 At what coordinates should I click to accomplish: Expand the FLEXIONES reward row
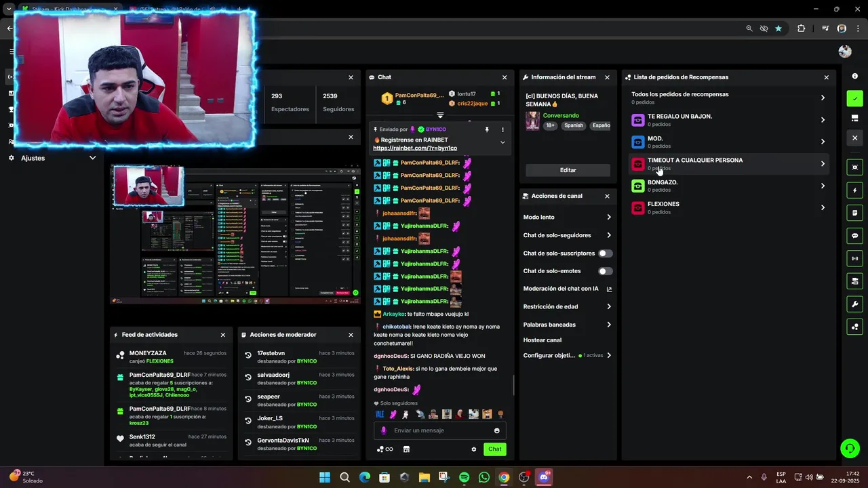pyautogui.click(x=728, y=207)
